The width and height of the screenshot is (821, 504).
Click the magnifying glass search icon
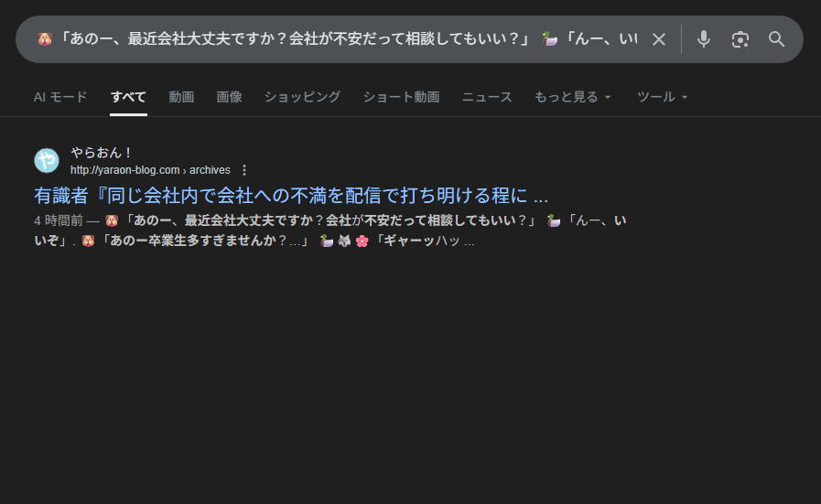[x=776, y=39]
